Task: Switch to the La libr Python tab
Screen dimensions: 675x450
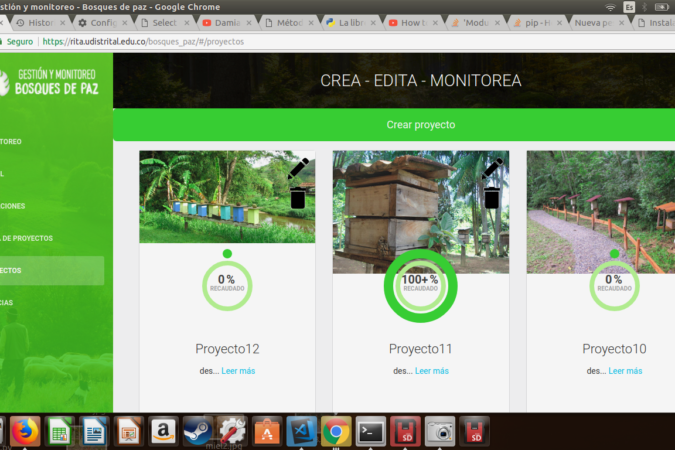Action: click(x=351, y=23)
